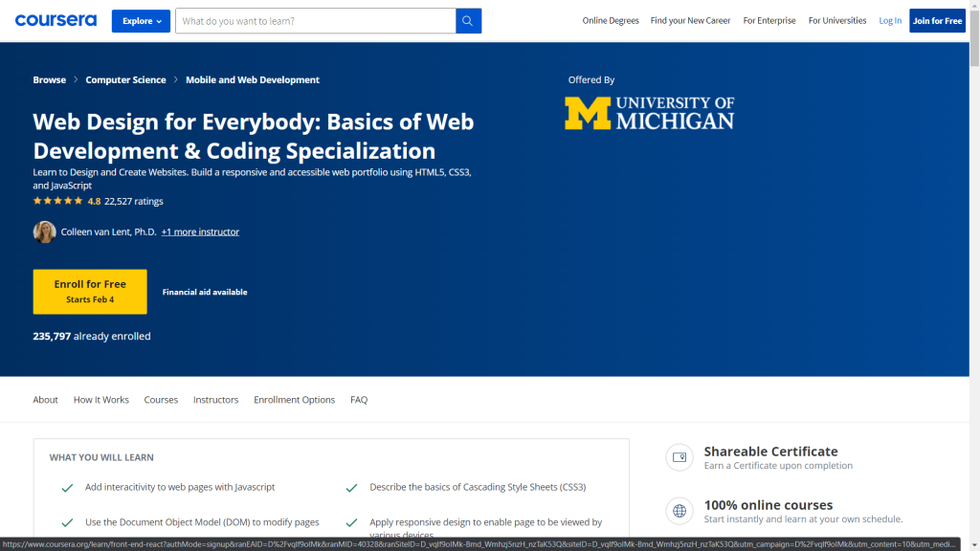Click the University of Michigan logo

650,113
